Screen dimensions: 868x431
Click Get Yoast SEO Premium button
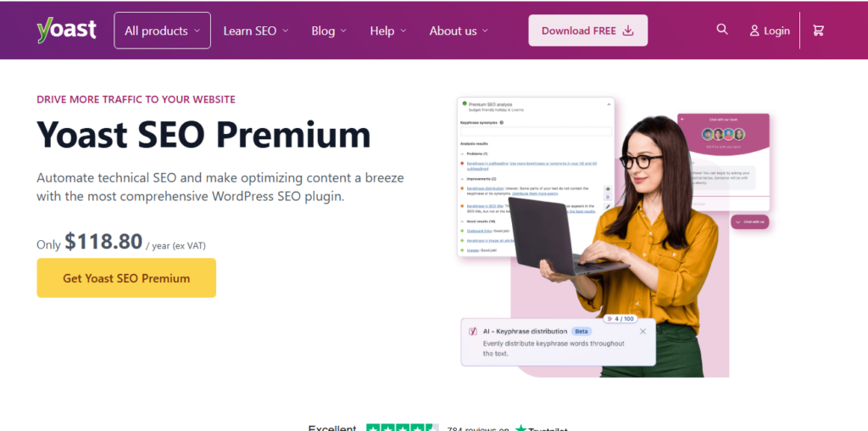[126, 278]
